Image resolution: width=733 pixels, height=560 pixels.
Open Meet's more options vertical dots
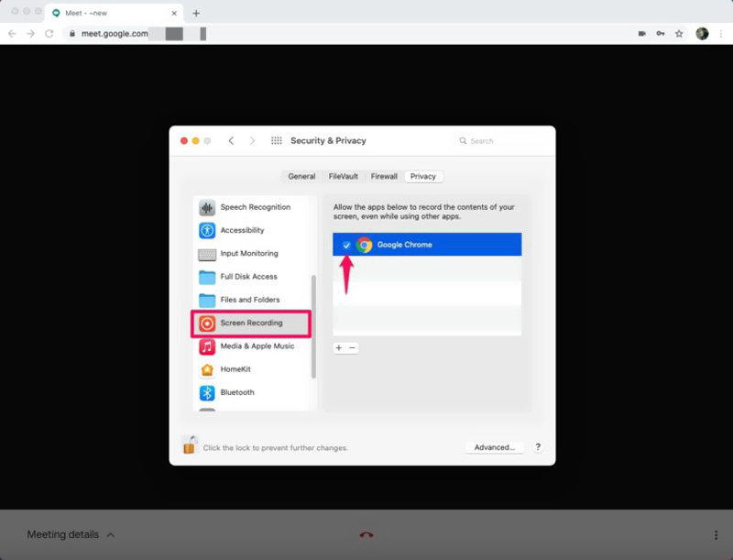coord(716,534)
